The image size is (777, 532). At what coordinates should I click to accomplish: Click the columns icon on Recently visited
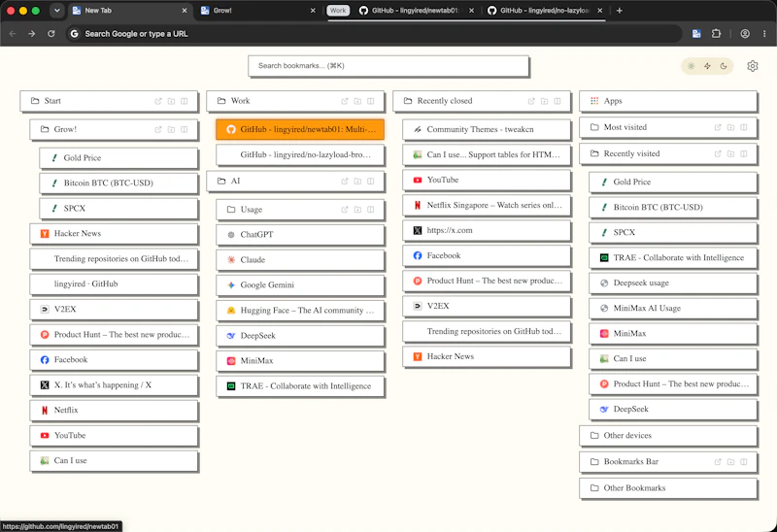click(743, 153)
